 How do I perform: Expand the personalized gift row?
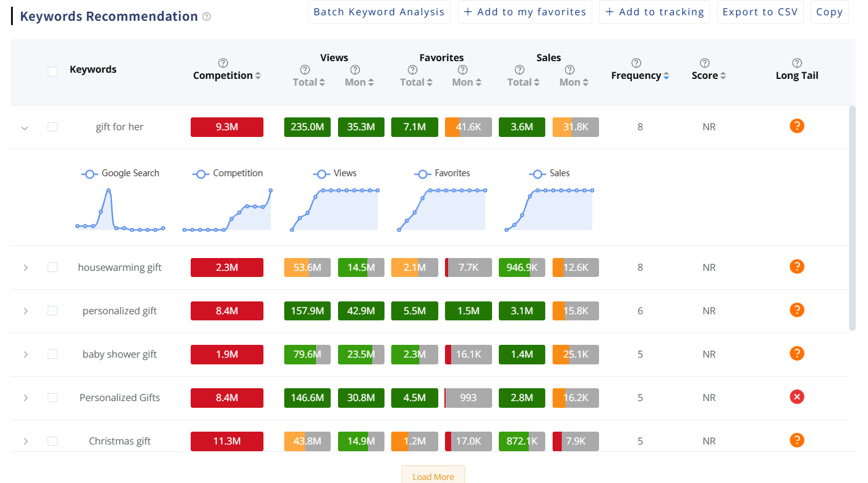coord(25,311)
